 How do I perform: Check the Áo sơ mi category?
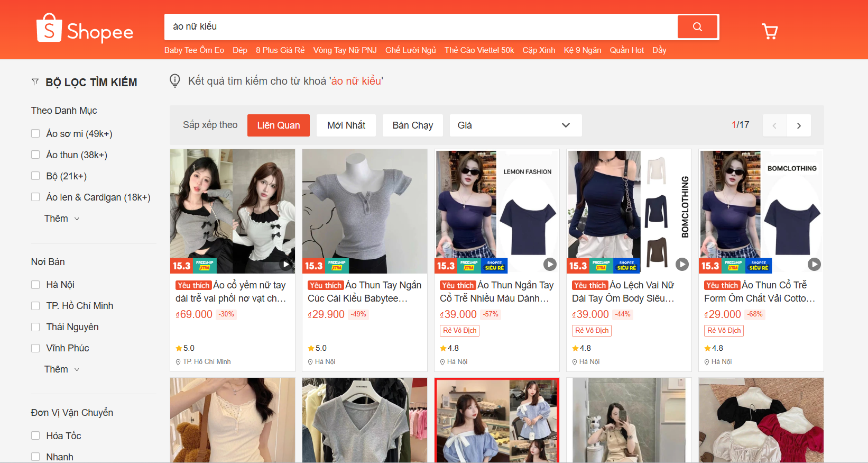(x=35, y=133)
